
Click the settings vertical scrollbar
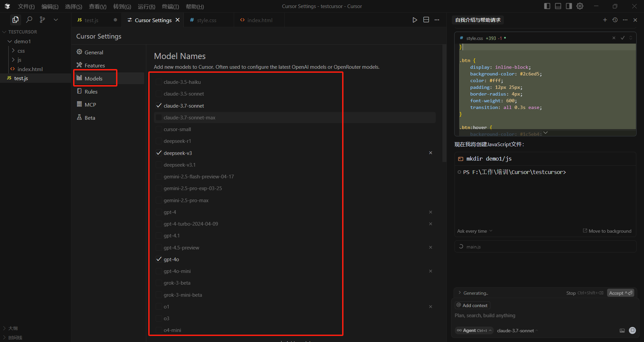pyautogui.click(x=444, y=104)
